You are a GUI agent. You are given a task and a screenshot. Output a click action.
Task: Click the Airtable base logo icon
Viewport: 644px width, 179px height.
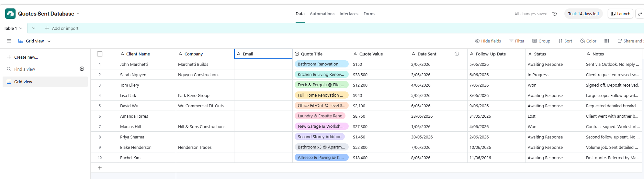[x=10, y=14]
